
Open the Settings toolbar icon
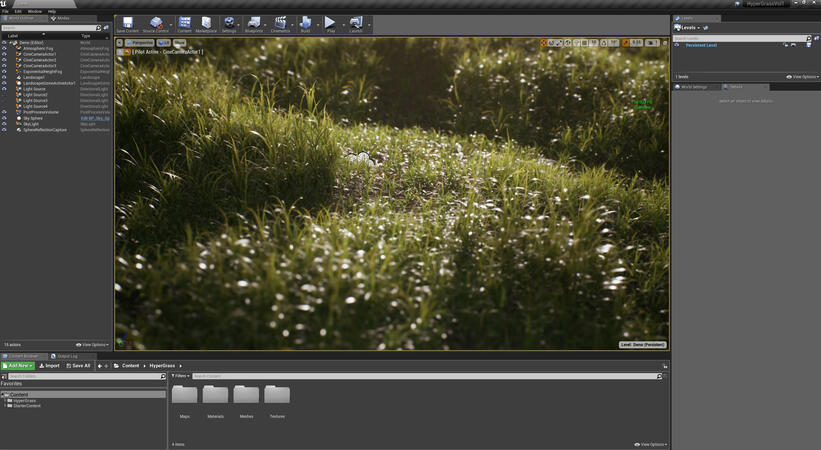click(229, 24)
